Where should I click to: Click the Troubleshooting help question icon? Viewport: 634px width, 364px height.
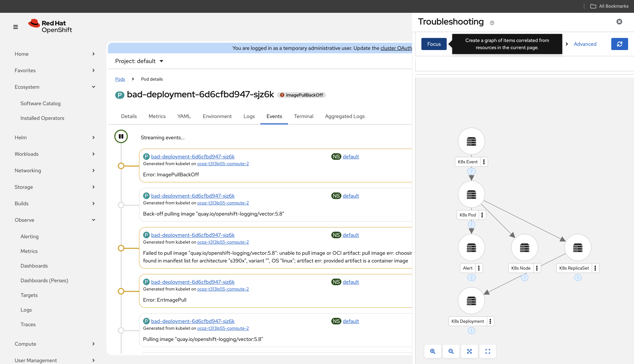(492, 23)
